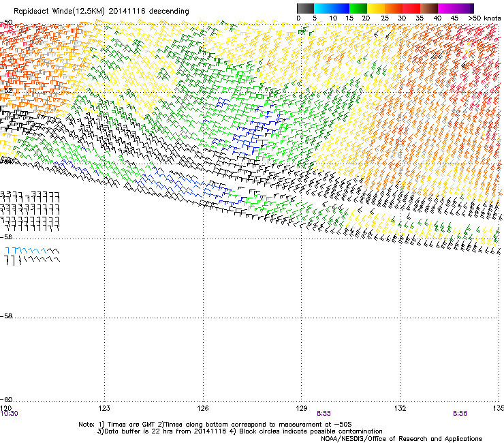504x443 pixels.
Task: Click the '>50 knots' legend label
Action: click(x=484, y=18)
